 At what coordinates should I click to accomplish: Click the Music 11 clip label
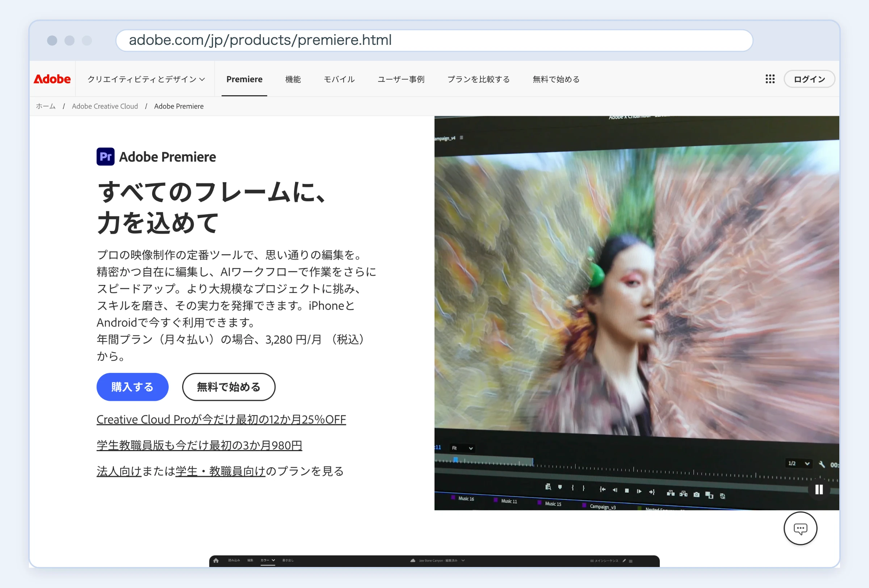[x=509, y=501]
